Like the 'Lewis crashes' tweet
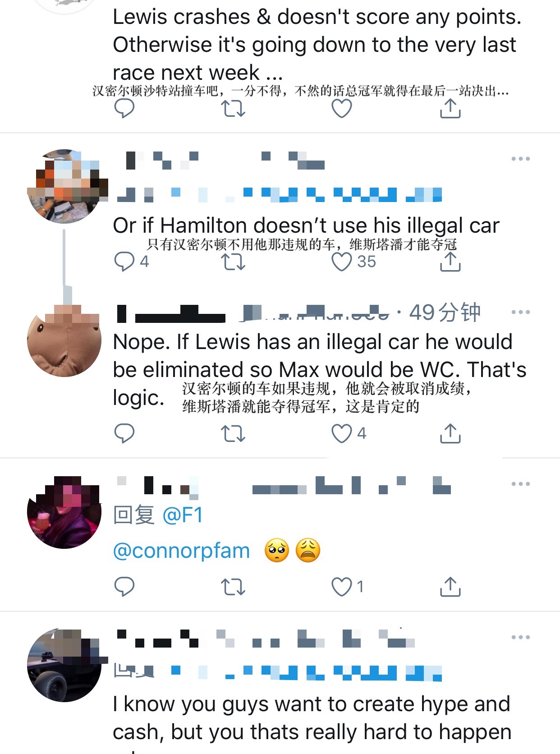560x754 pixels. coord(342,109)
